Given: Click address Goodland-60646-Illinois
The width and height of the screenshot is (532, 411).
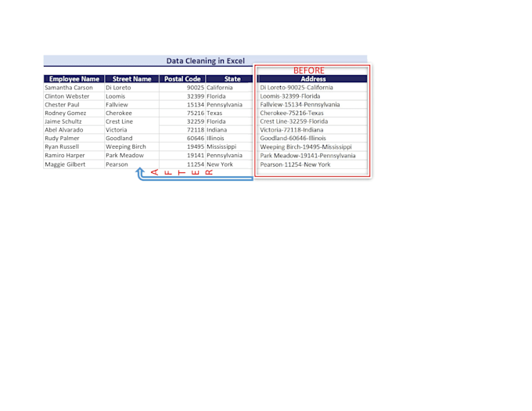Looking at the screenshot, I should (312, 138).
